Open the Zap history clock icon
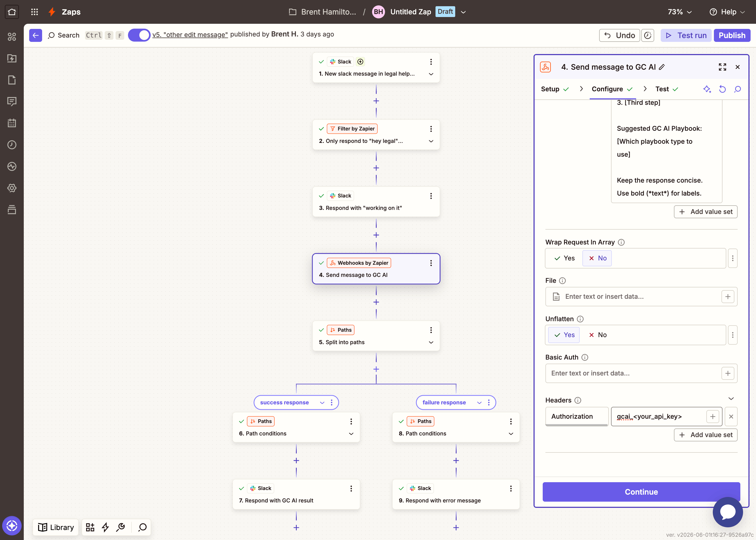The height and width of the screenshot is (540, 756). point(12,145)
